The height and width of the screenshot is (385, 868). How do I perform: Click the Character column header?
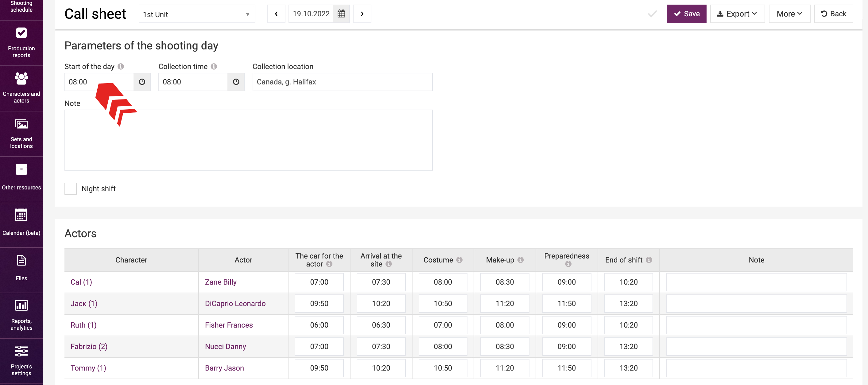tap(131, 260)
